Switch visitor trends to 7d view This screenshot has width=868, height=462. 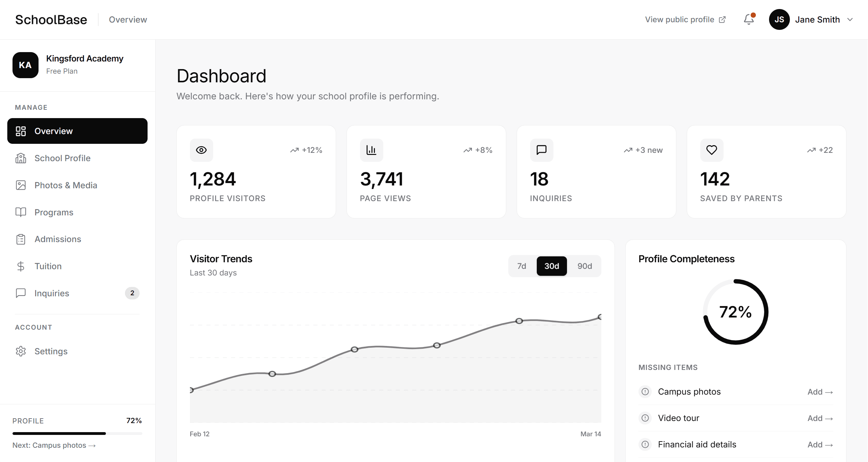(522, 266)
